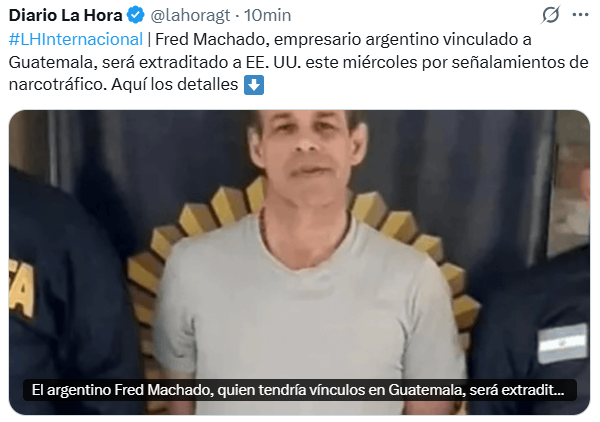Viewport: 600px width, 422px height.
Task: Click the word "narcotráfico" in the post
Action: point(57,85)
